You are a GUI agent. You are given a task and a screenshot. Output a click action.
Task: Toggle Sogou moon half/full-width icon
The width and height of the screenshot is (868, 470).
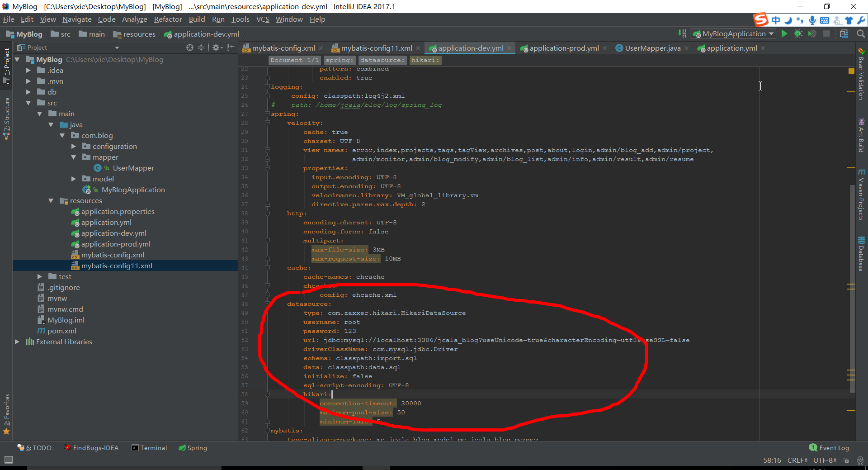point(788,20)
